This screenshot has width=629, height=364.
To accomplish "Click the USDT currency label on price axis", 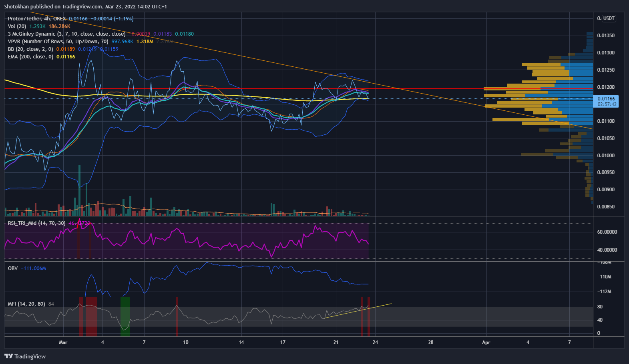I will 609,18.
